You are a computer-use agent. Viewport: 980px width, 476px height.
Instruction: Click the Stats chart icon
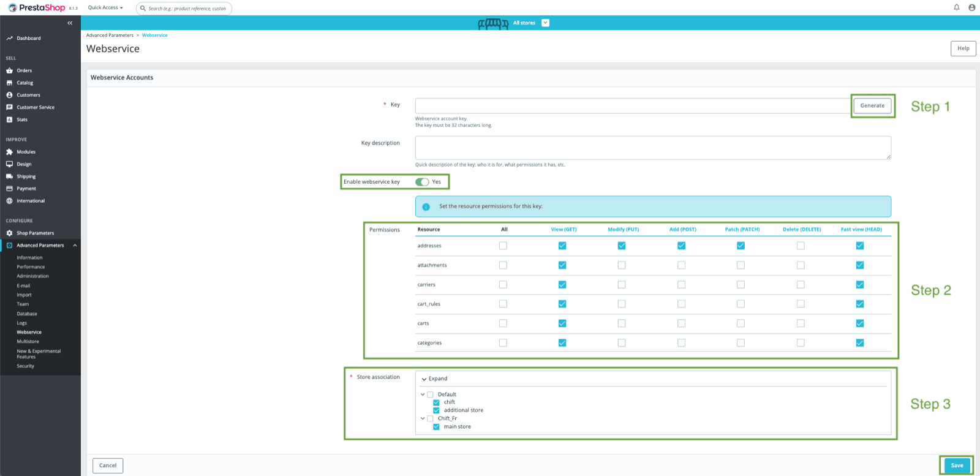(x=9, y=119)
